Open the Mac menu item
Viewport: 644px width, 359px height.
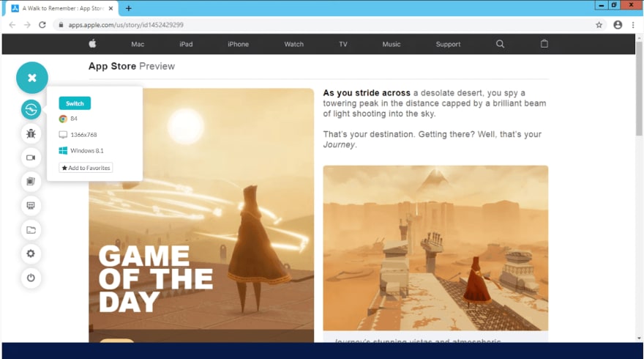tap(138, 44)
